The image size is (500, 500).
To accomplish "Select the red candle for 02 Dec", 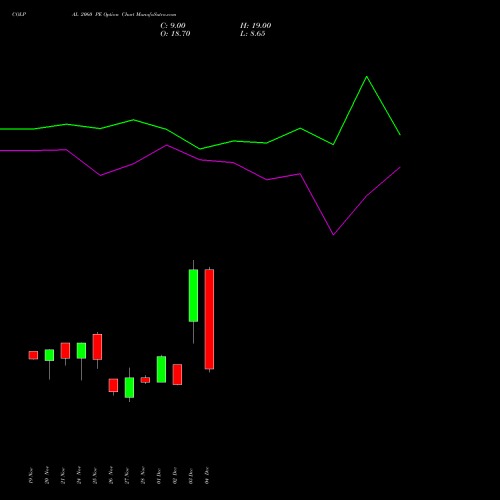I will (177, 374).
